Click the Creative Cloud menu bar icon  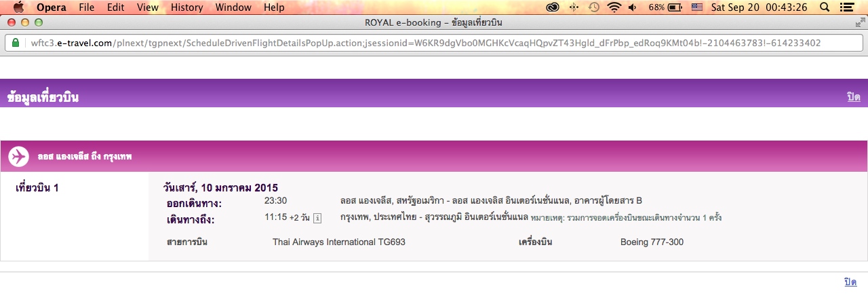553,7
